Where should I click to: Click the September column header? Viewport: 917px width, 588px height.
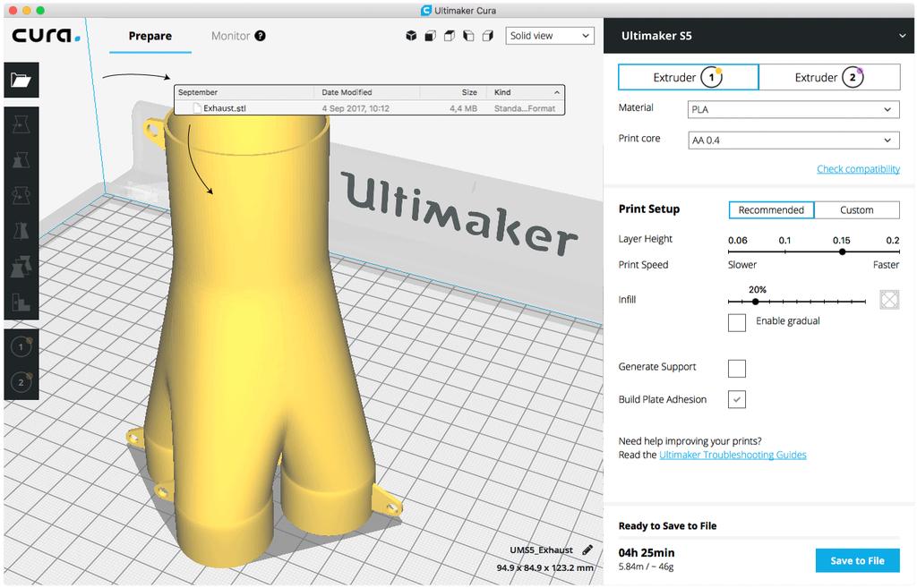coord(198,92)
